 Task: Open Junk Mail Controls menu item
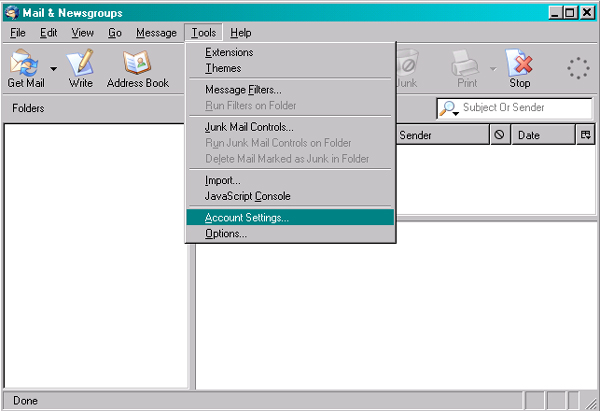[x=249, y=127]
